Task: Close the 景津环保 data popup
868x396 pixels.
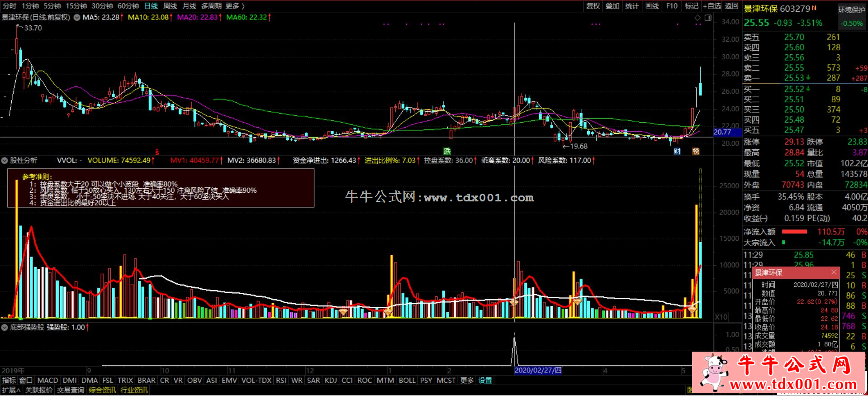Action: click(x=834, y=272)
